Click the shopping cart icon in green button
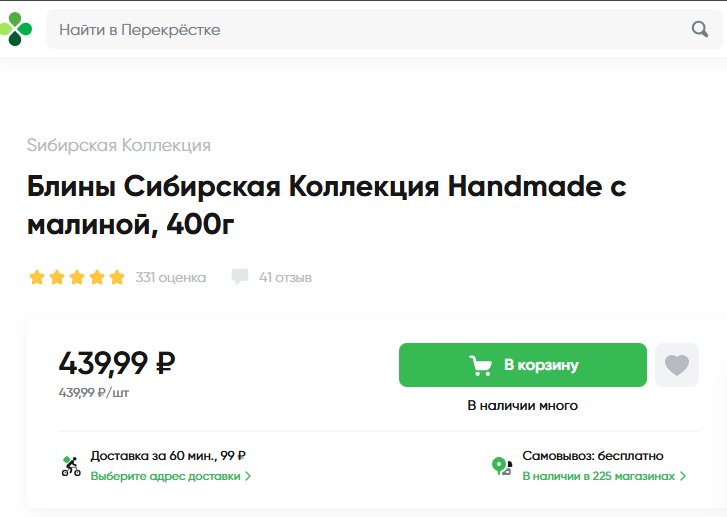Viewport: 727px width, 517px height. pos(480,365)
